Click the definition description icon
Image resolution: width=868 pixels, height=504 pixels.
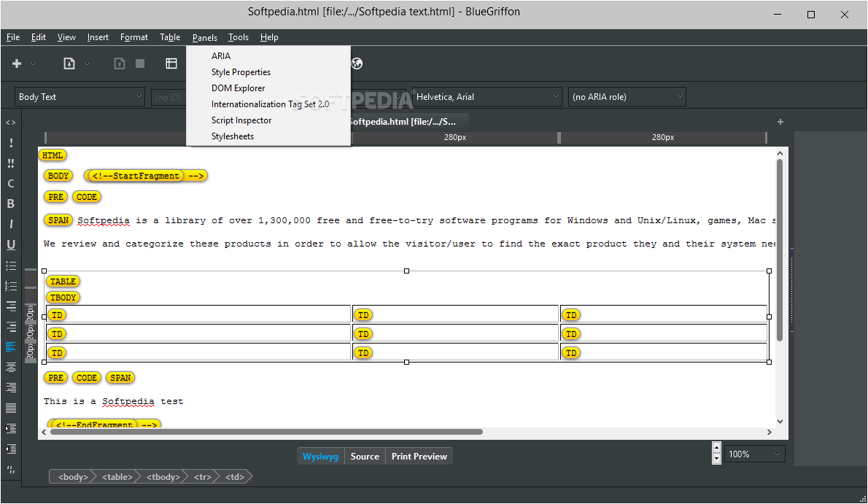click(10, 326)
